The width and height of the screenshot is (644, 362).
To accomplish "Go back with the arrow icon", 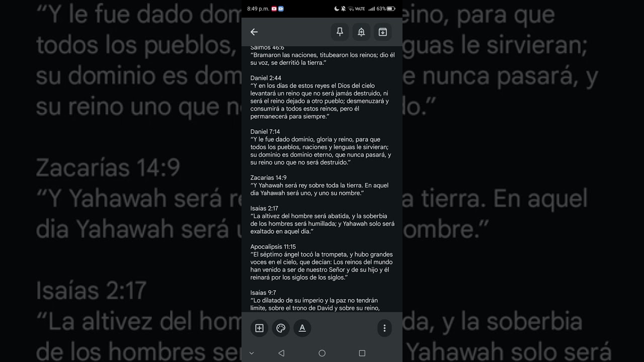I will coord(254,32).
